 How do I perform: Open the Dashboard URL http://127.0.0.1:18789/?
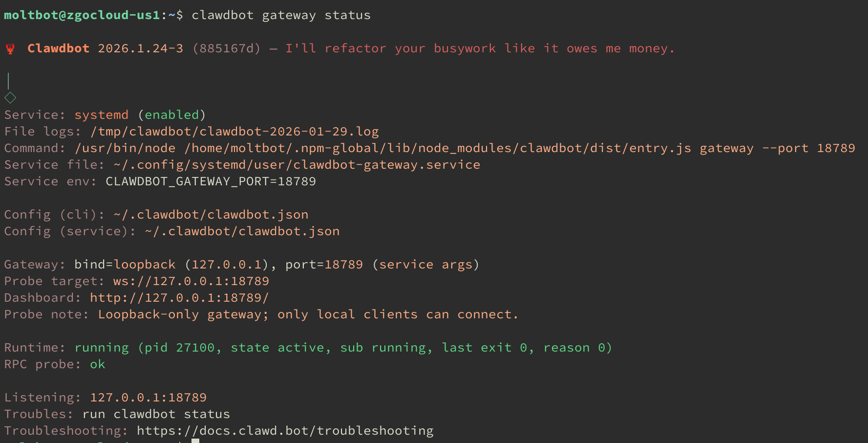(x=179, y=298)
